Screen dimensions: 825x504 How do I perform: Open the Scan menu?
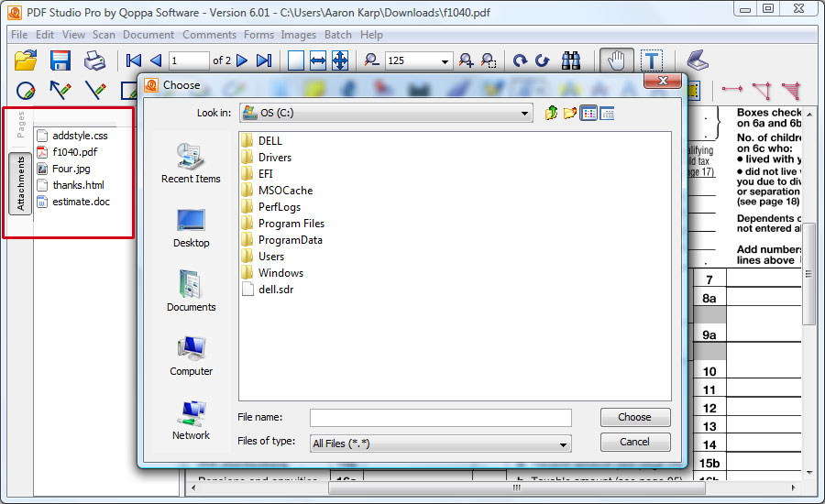[x=104, y=35]
